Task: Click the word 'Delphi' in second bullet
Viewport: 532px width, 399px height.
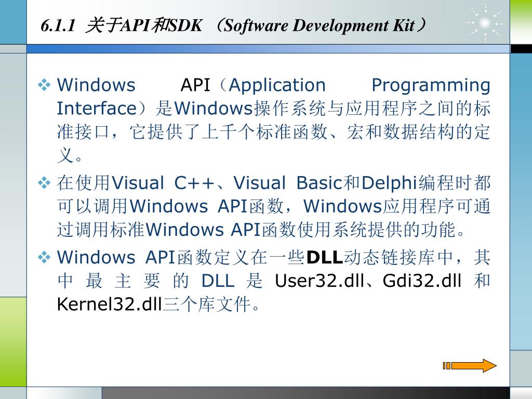Action: point(389,183)
